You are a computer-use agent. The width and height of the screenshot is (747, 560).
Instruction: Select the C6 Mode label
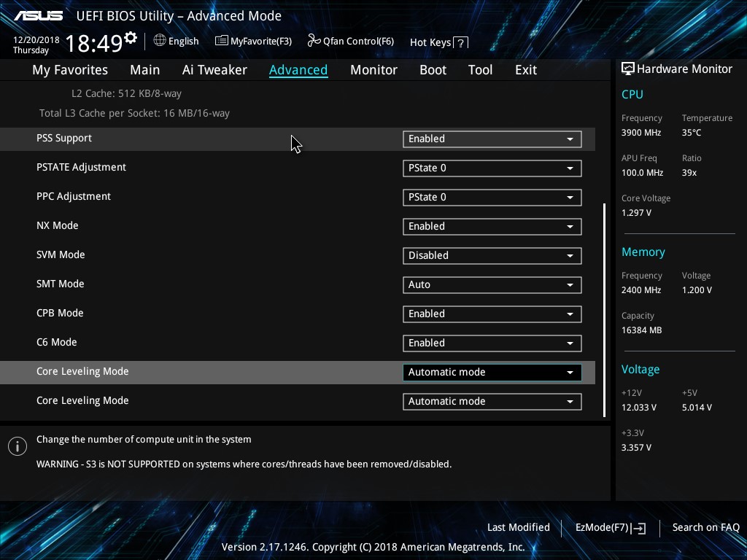point(57,342)
